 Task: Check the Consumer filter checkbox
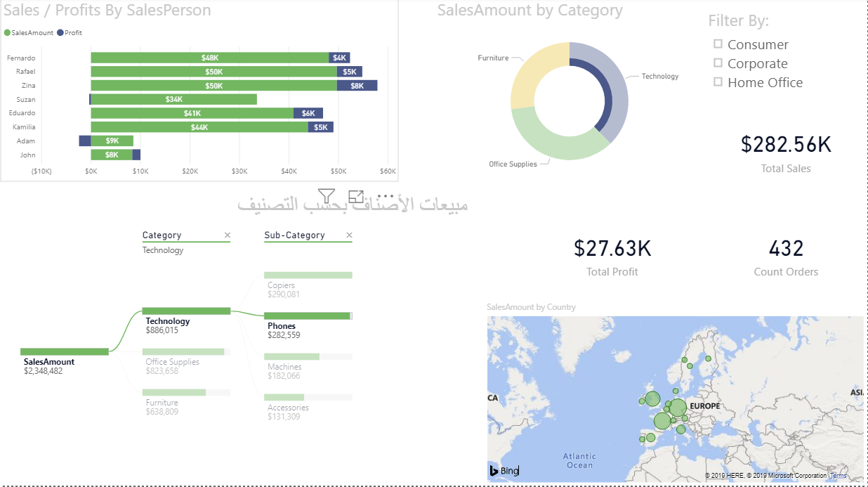point(718,44)
